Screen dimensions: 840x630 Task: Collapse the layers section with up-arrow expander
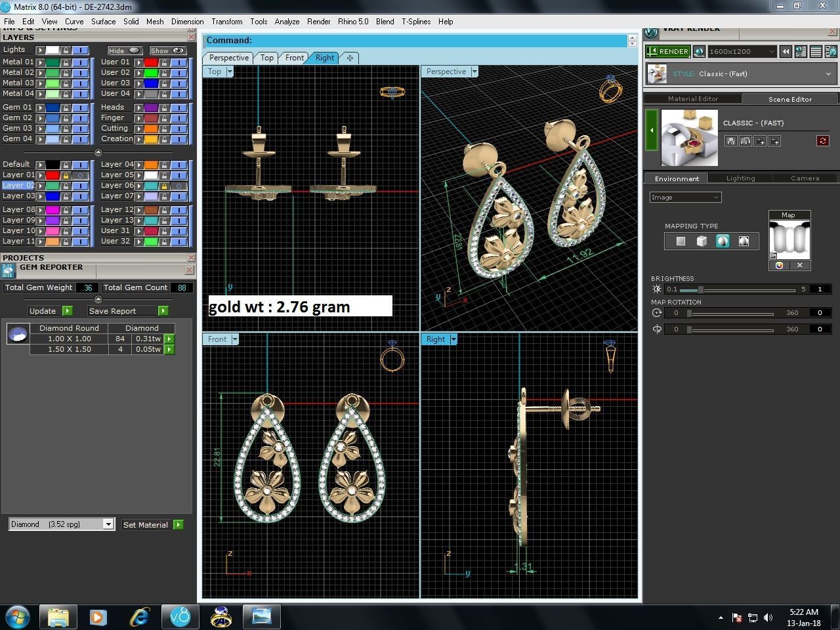(98, 152)
